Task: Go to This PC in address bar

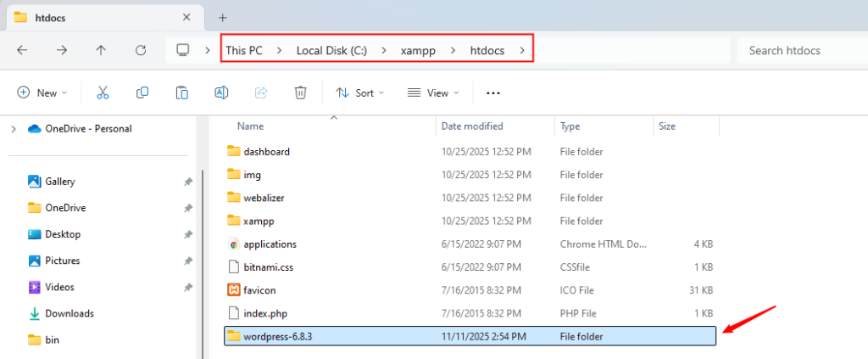Action: pos(244,50)
